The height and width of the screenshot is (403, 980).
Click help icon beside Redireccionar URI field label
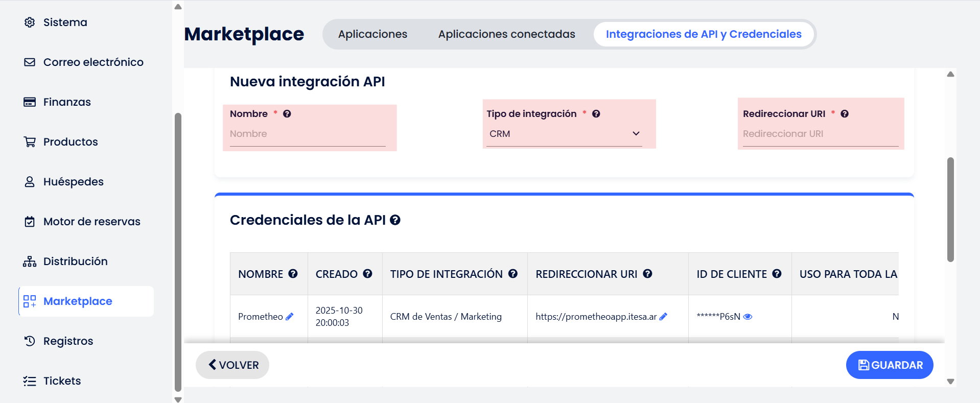tap(845, 114)
